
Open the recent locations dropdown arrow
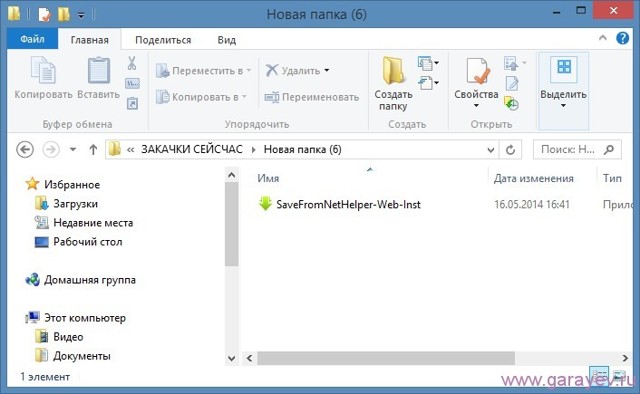(x=73, y=149)
